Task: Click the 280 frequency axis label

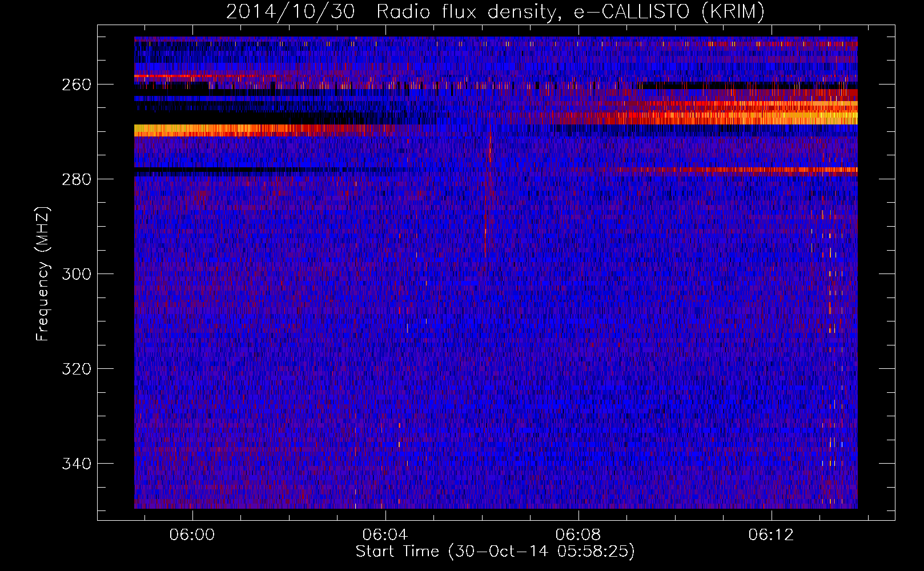Action: pos(77,179)
